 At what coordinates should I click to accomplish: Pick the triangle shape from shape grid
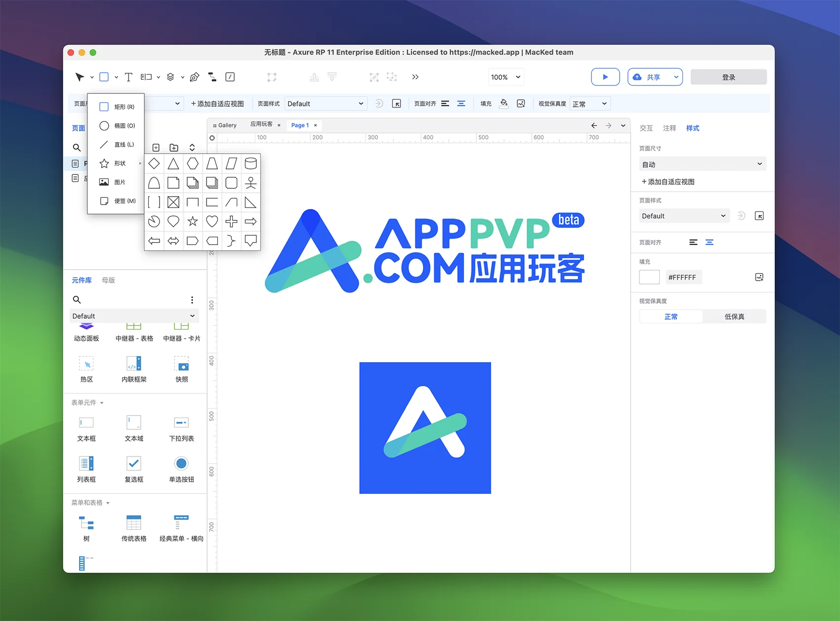coord(173,164)
